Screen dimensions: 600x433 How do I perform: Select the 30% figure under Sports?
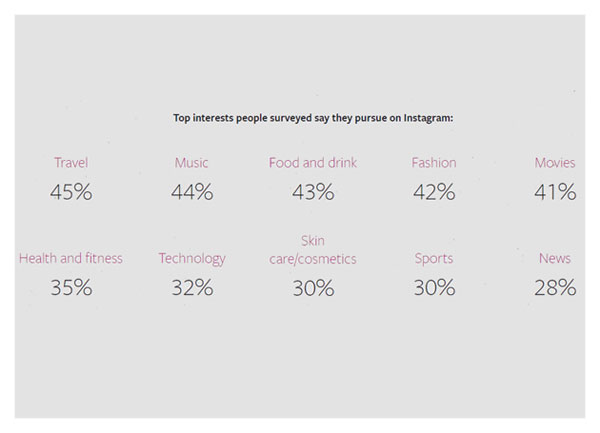pos(434,287)
